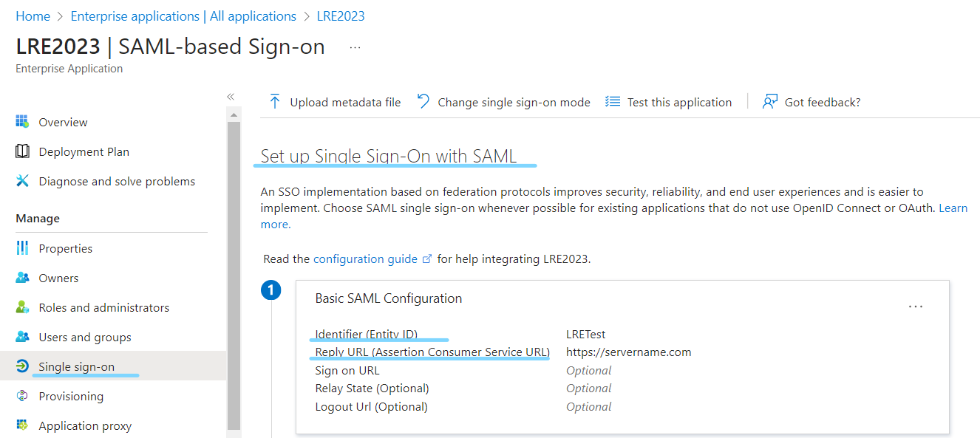Click the Got feedback smiley icon
Viewport: 980px width, 438px height.
(770, 101)
